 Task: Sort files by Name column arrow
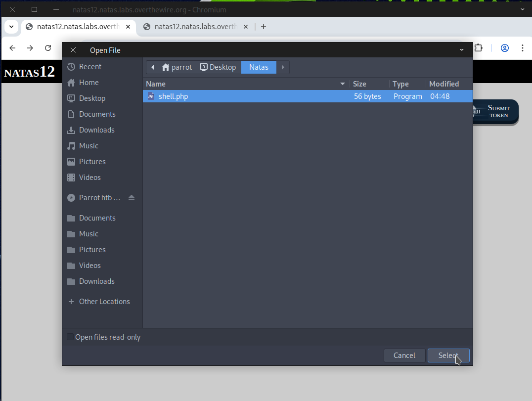343,84
